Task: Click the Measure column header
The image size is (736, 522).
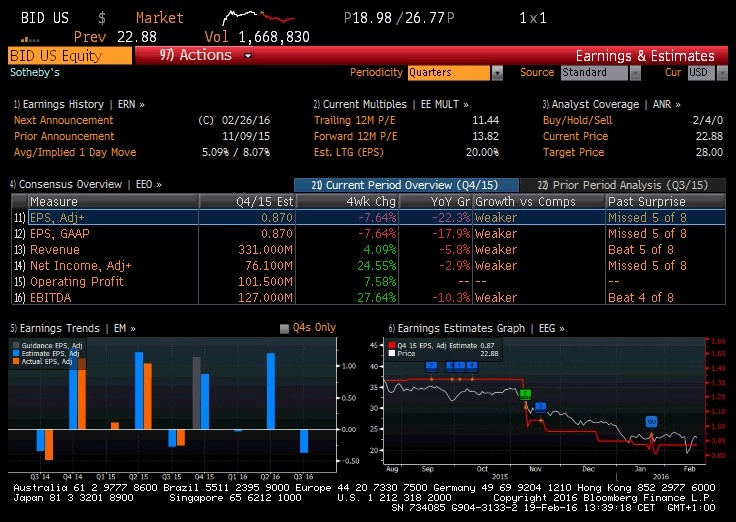Action: [113, 201]
